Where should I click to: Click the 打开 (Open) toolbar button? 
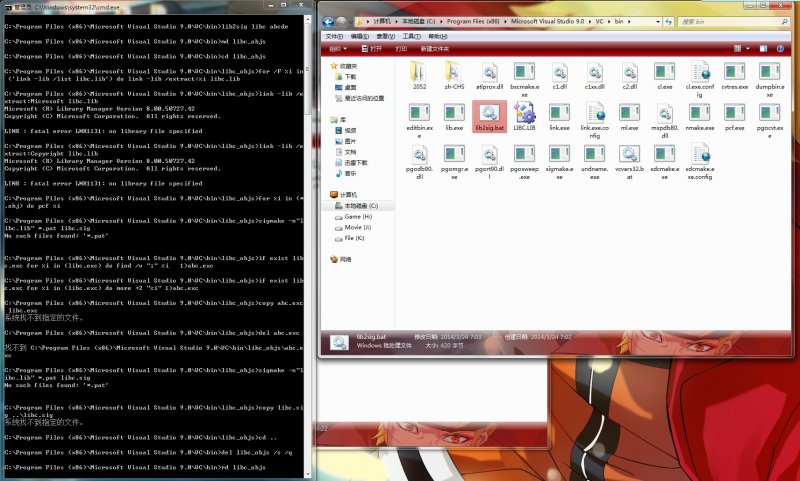tap(371, 48)
